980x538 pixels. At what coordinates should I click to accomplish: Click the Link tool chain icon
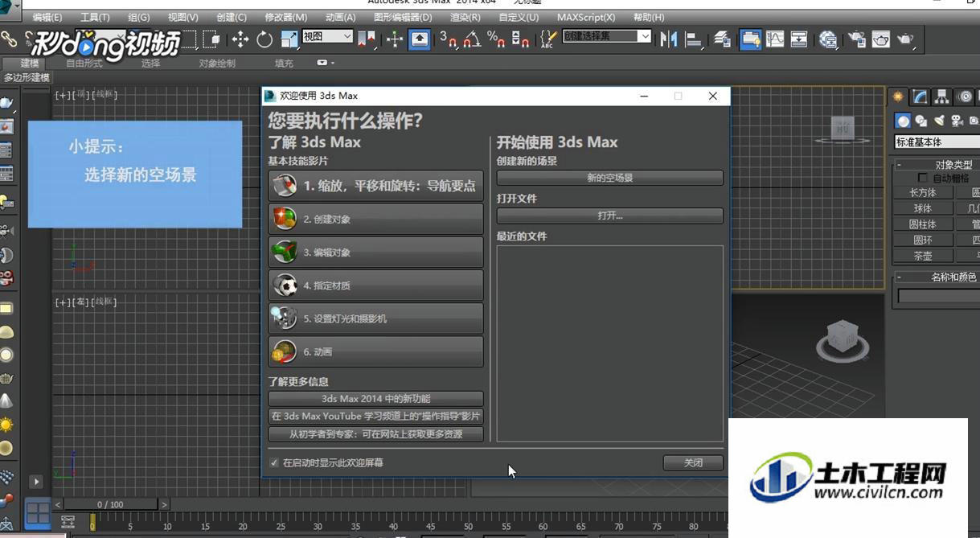9,39
